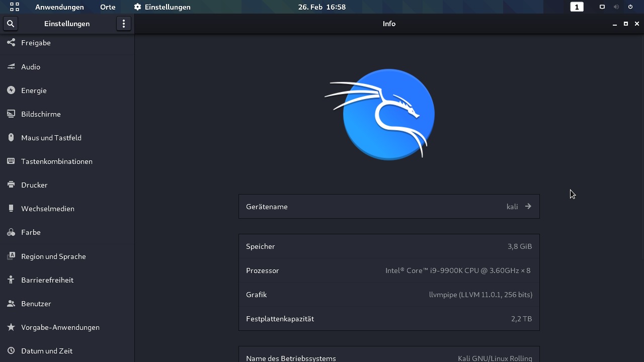Mute audio via the speaker status icon

coord(616,7)
